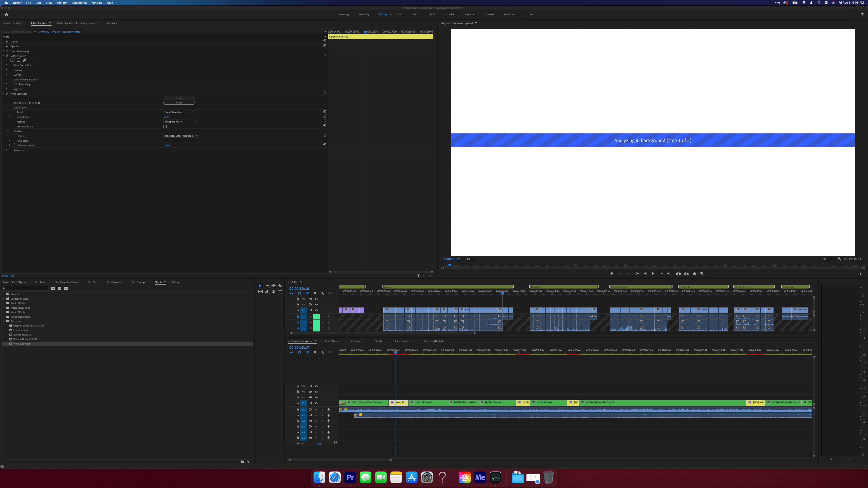The height and width of the screenshot is (488, 868).
Task: Click Cancel on the Warp Stabilizer analysis
Action: (x=179, y=102)
